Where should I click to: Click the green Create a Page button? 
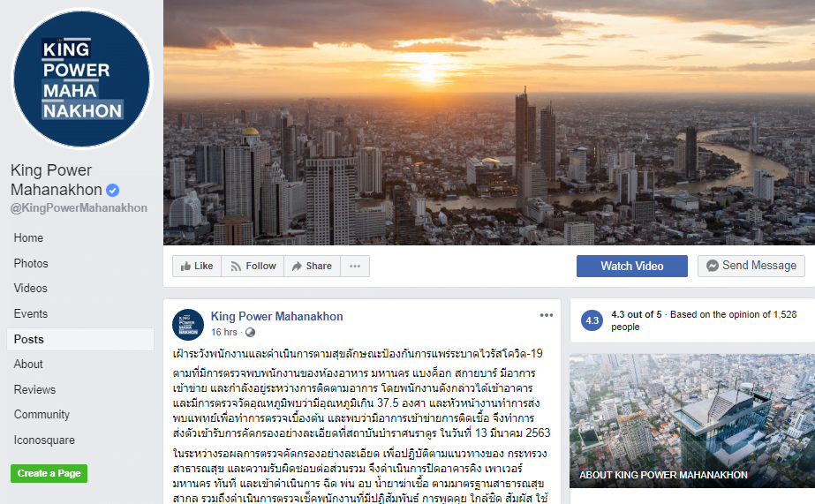(x=49, y=473)
